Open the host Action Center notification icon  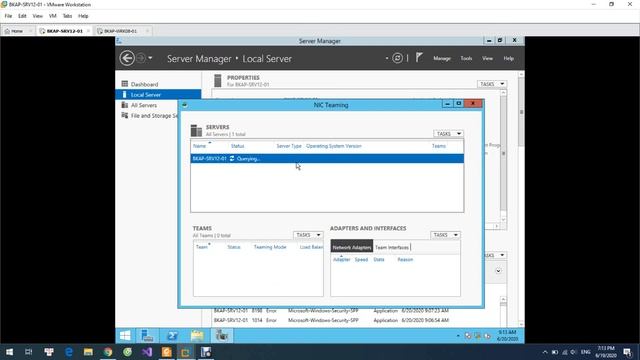click(627, 352)
